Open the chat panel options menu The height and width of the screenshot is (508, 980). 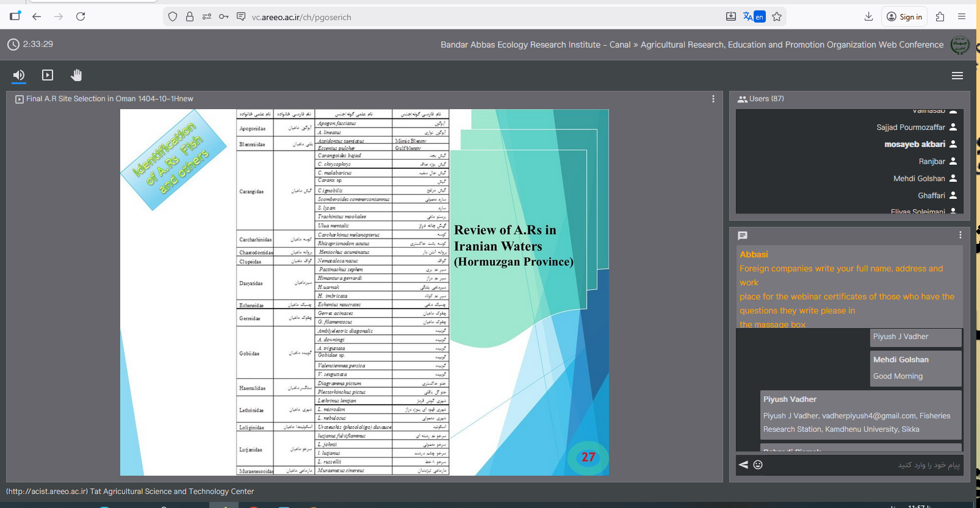click(x=960, y=235)
